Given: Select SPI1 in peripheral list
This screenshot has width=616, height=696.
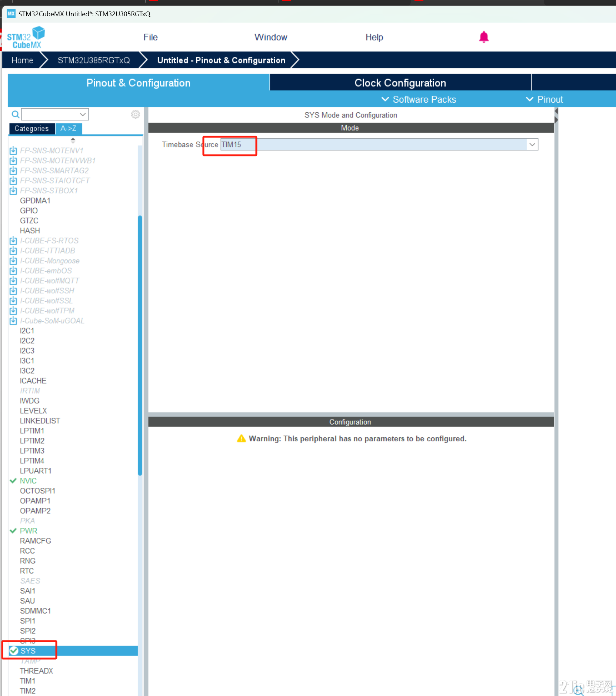Looking at the screenshot, I should pos(28,621).
